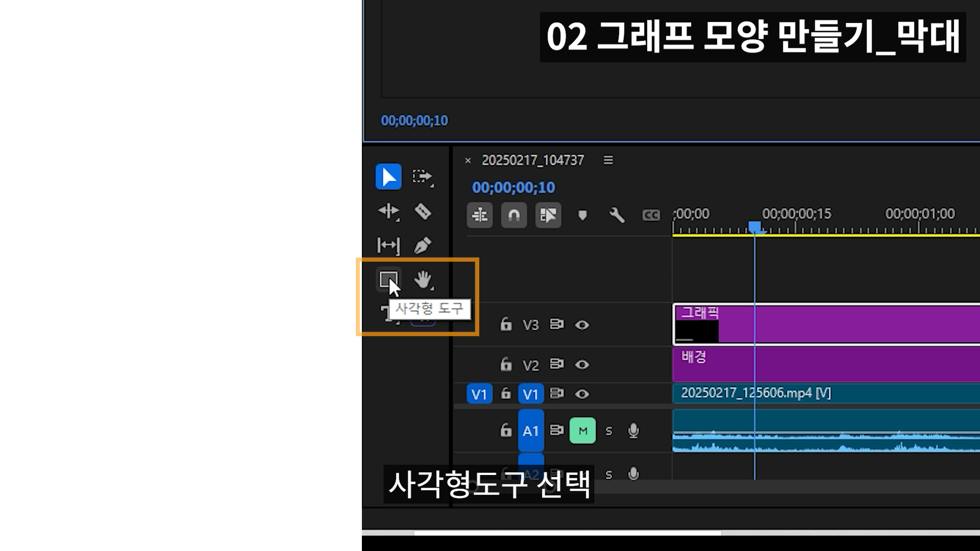980x551 pixels.
Task: Select sequence tab 20250217_104737
Action: [532, 160]
